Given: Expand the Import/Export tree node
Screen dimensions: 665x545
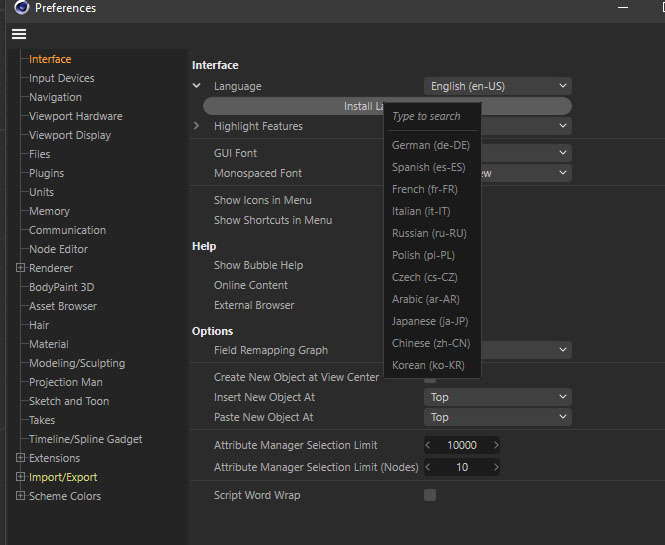Looking at the screenshot, I should tap(20, 477).
